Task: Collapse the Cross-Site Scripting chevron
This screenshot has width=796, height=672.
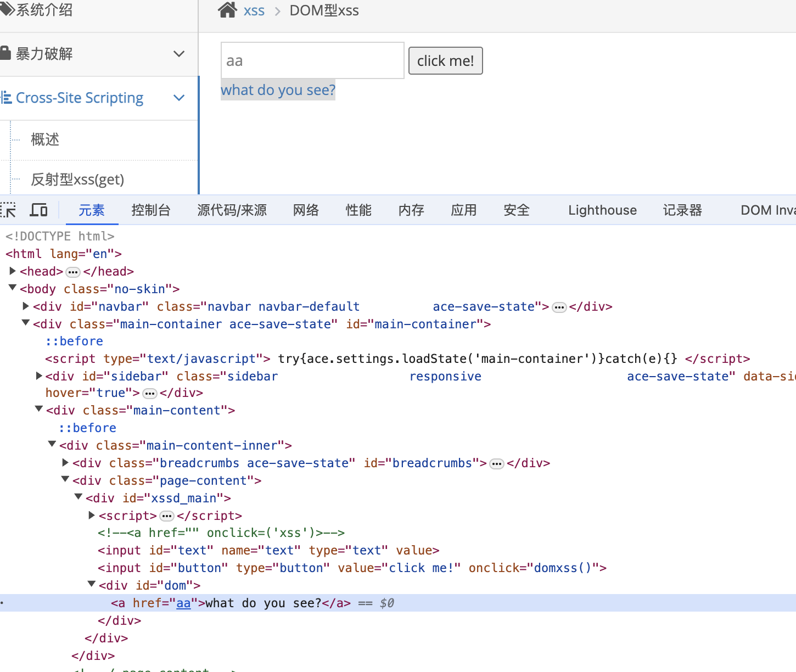Action: tap(179, 98)
